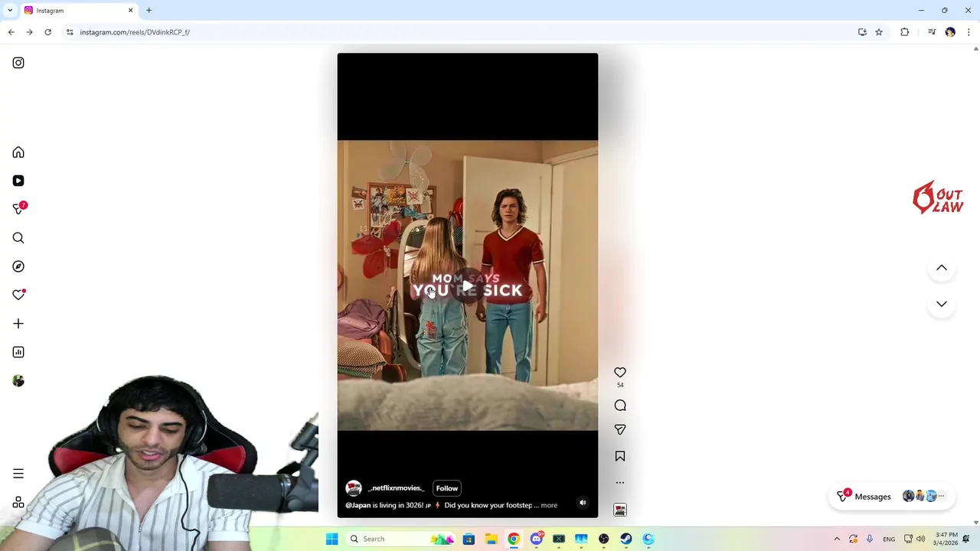980x551 pixels.
Task: Show hidden system tray icons
Action: pyautogui.click(x=837, y=539)
